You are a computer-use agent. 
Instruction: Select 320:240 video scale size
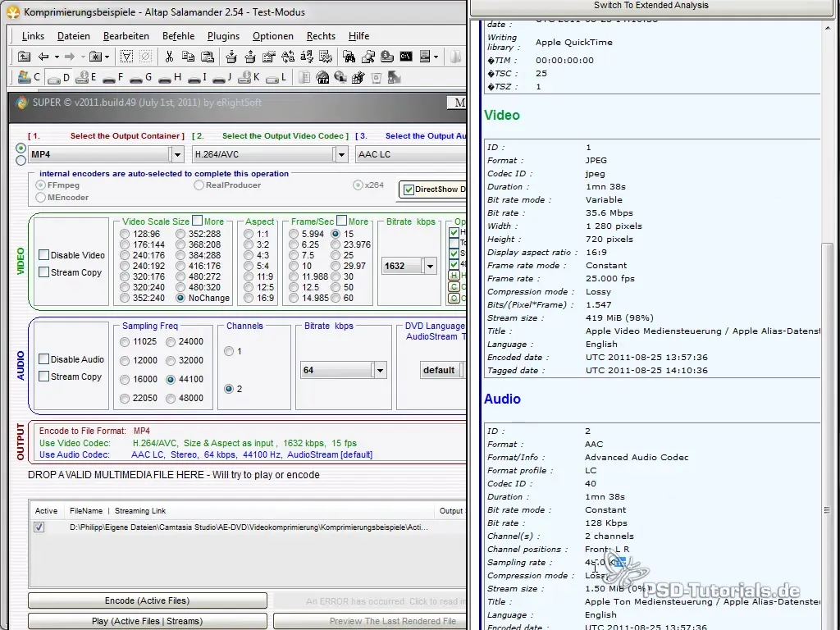[125, 287]
